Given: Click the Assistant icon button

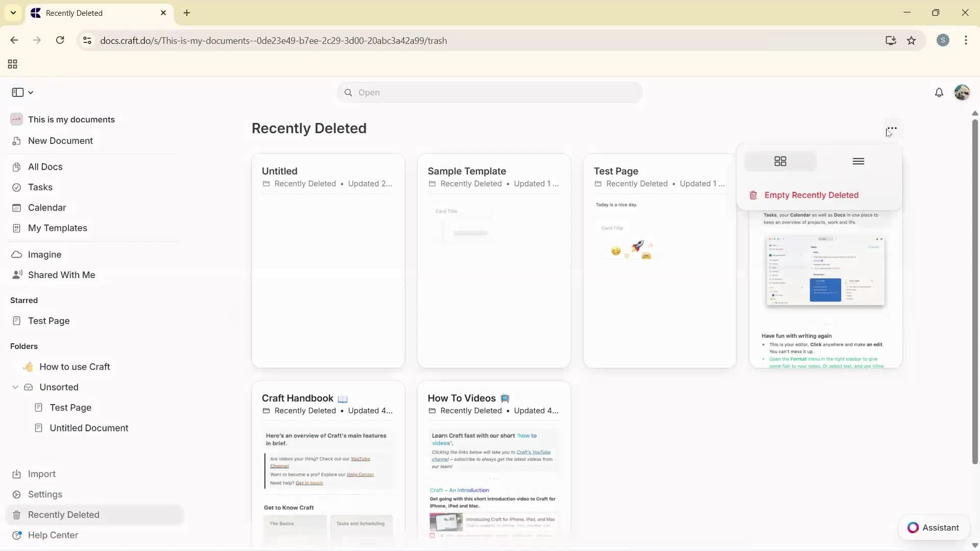Looking at the screenshot, I should [913, 528].
